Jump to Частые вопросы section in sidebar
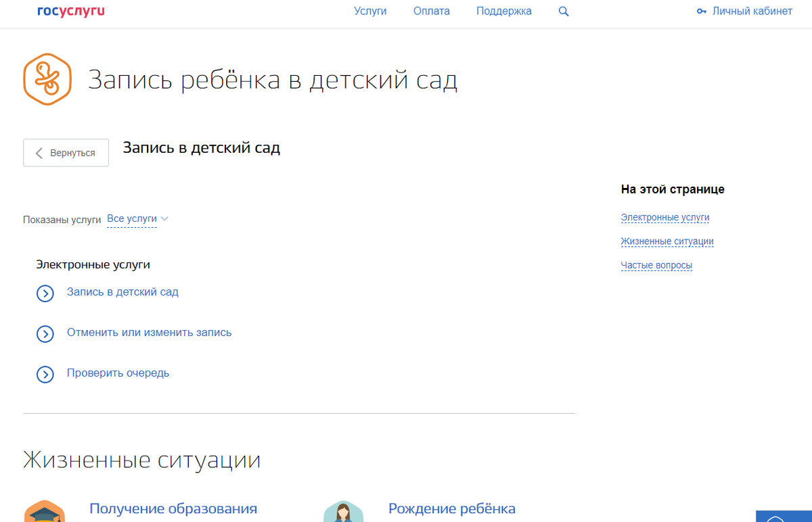The height and width of the screenshot is (522, 812). 656,266
